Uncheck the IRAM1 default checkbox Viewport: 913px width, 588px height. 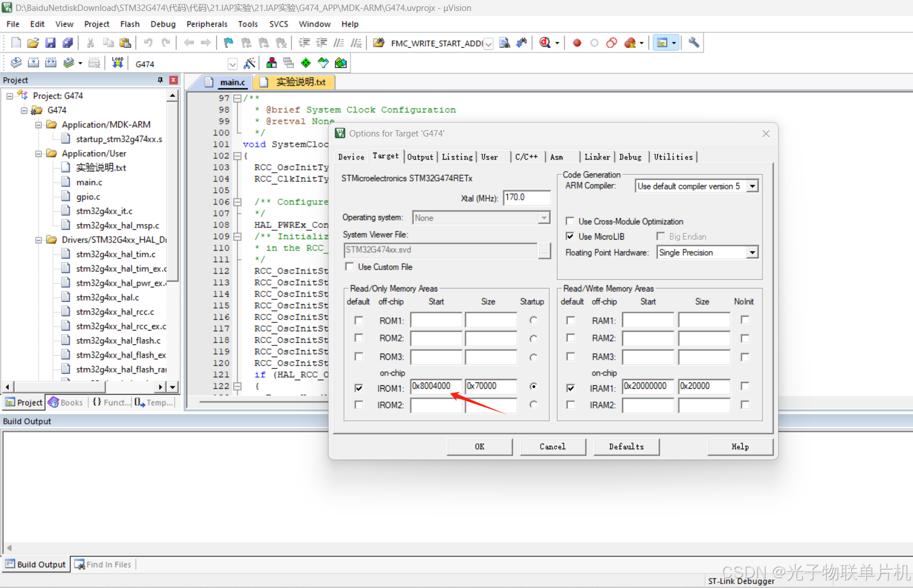(x=571, y=388)
